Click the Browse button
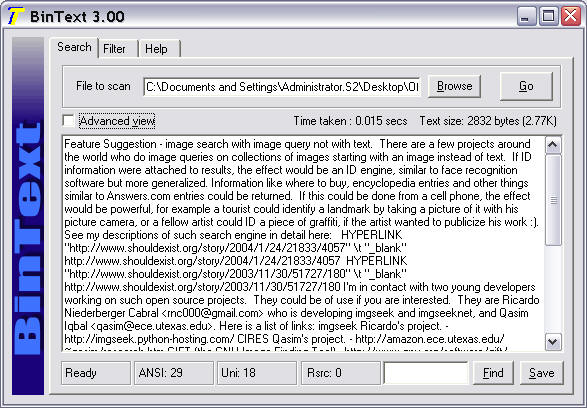This screenshot has height=408, width=587. point(454,86)
